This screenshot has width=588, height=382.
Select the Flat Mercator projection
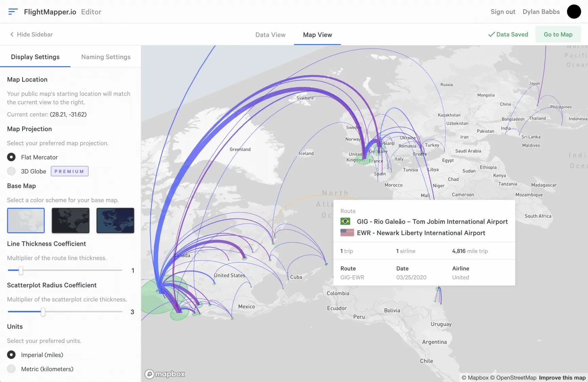tap(11, 157)
